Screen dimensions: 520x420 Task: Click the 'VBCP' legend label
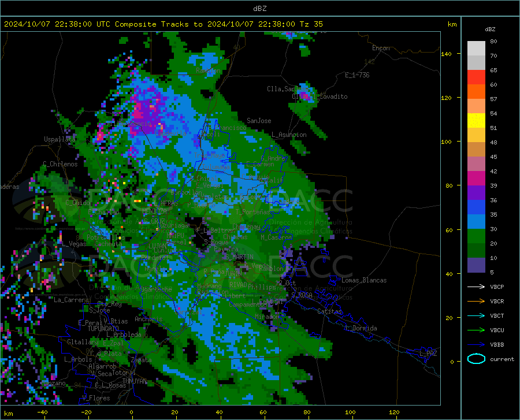[x=497, y=287]
